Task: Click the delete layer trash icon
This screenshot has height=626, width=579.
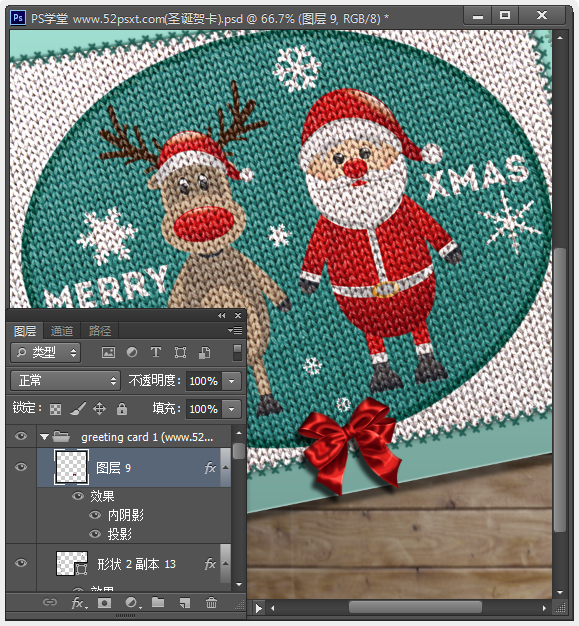Action: click(x=211, y=602)
